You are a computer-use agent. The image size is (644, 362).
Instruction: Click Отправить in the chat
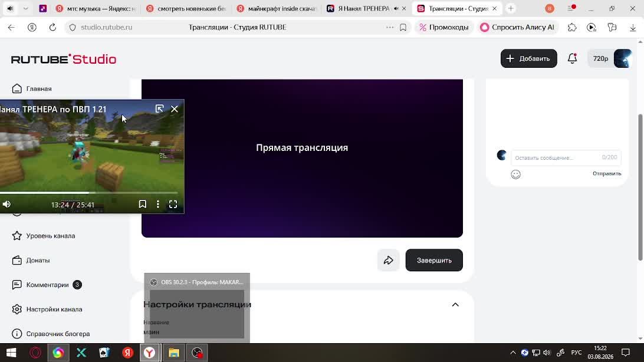coord(607,173)
